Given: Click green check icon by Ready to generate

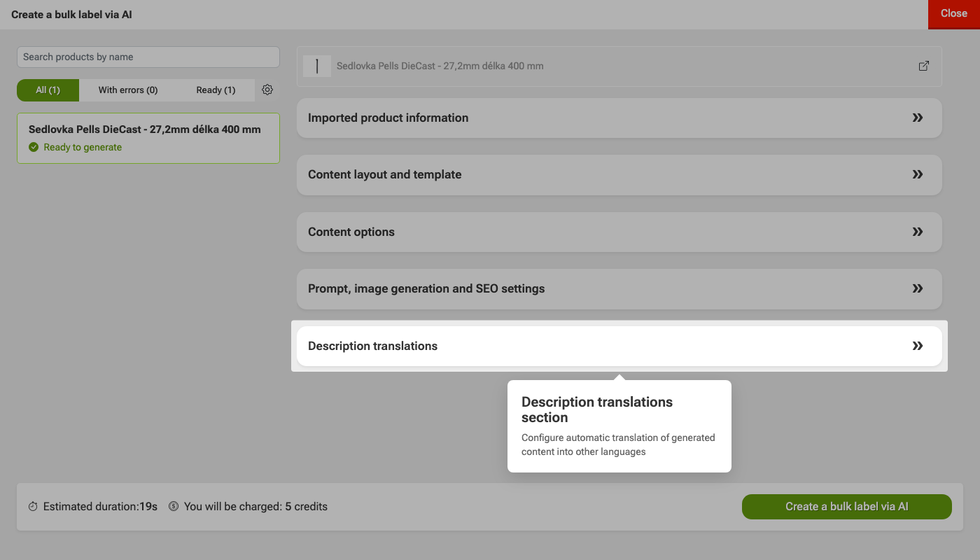Looking at the screenshot, I should click(x=34, y=147).
